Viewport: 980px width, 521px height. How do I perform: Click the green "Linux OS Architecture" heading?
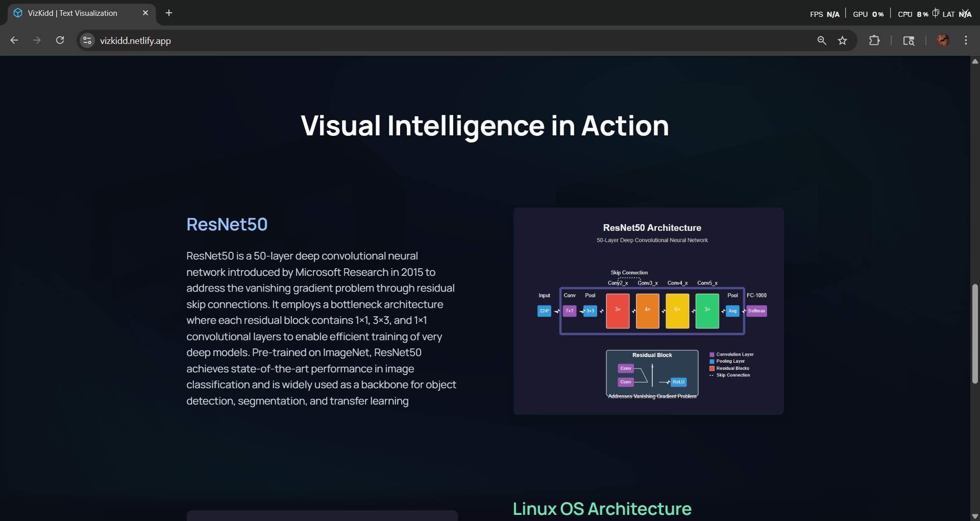(x=602, y=509)
